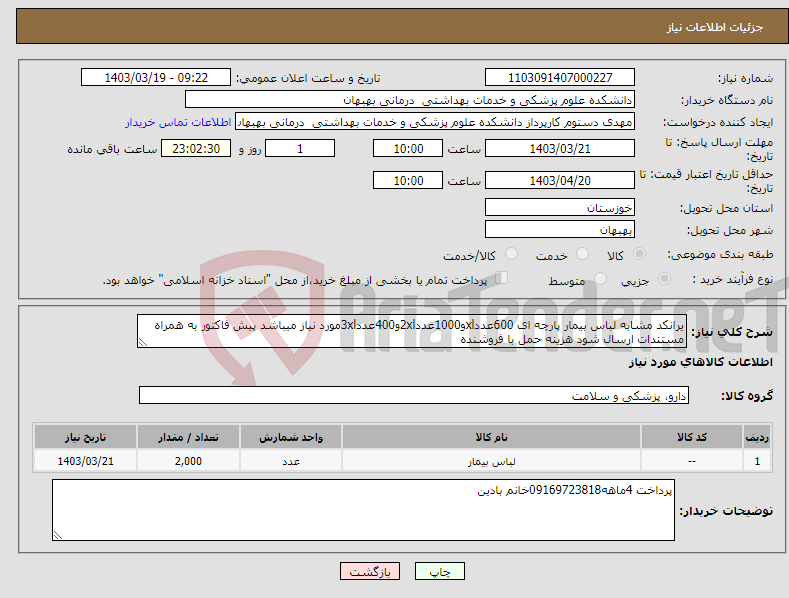
Task: Select the خدمت radio button
Action: (582, 254)
